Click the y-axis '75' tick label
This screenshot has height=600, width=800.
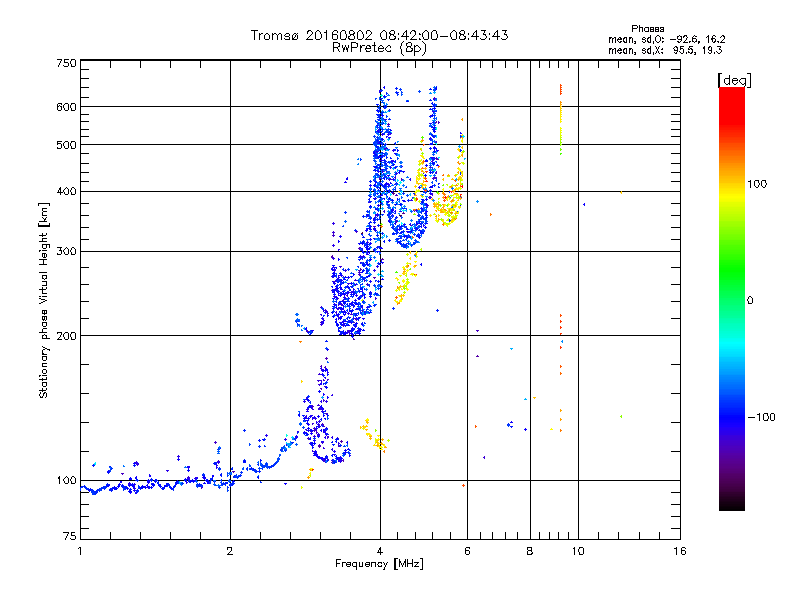70,536
